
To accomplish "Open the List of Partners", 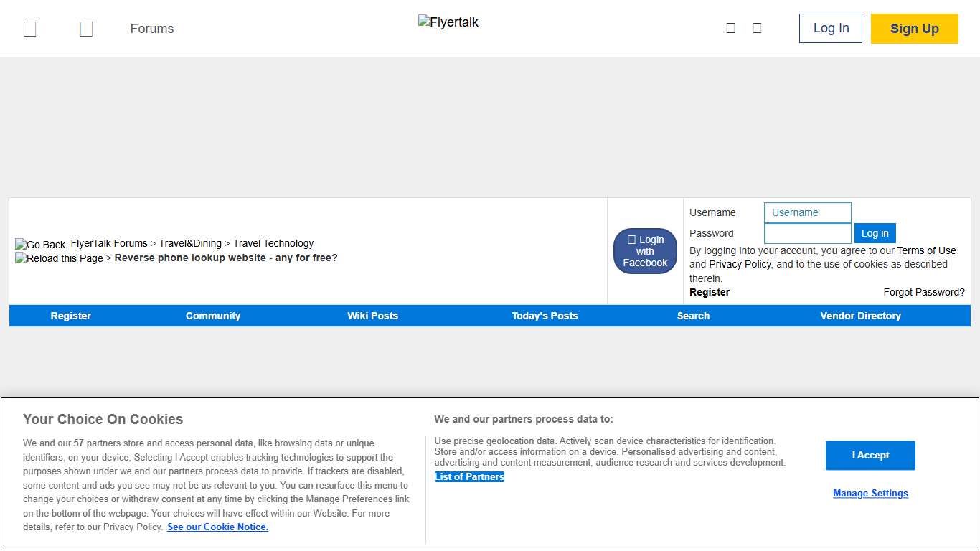I will click(x=469, y=476).
